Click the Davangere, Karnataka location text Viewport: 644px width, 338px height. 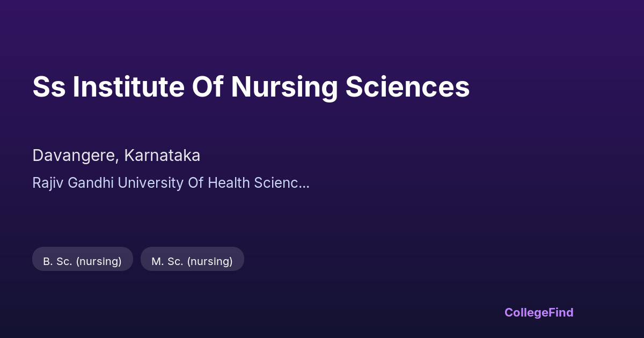(x=116, y=156)
